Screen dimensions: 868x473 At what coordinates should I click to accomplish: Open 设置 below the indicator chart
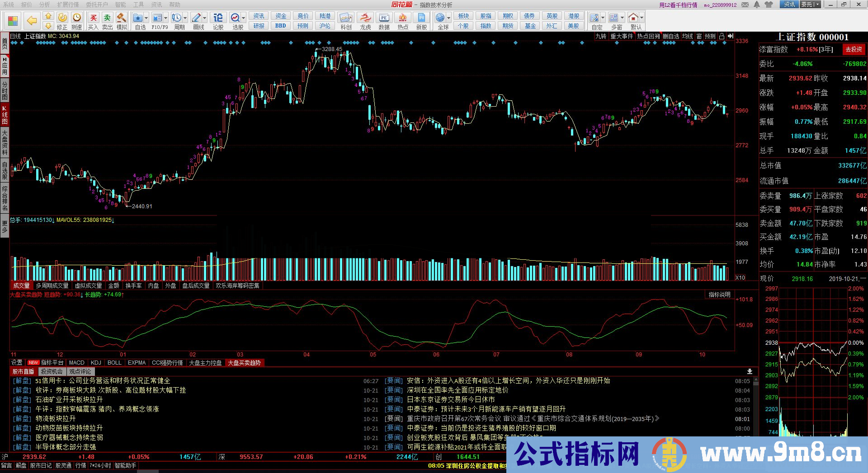pos(17,363)
